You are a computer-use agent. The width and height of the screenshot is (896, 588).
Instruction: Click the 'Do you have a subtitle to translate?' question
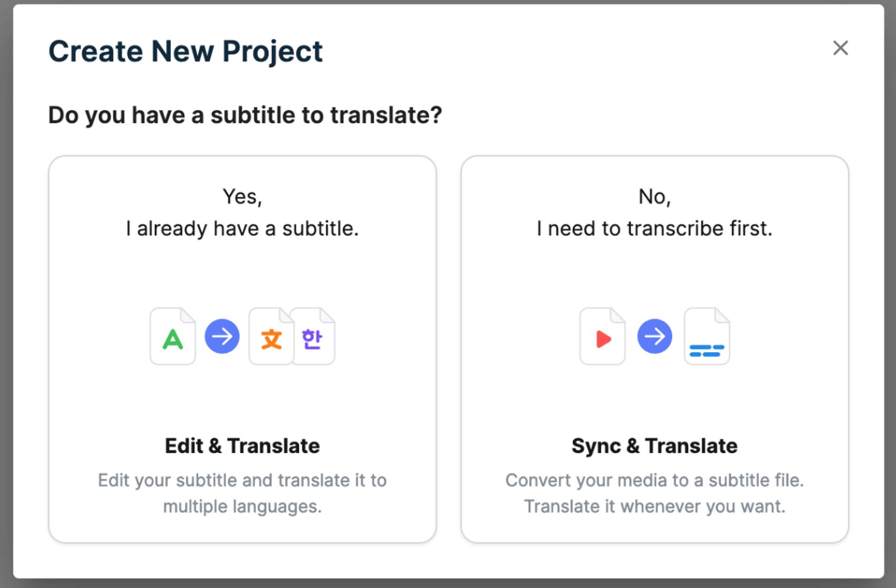click(x=245, y=115)
